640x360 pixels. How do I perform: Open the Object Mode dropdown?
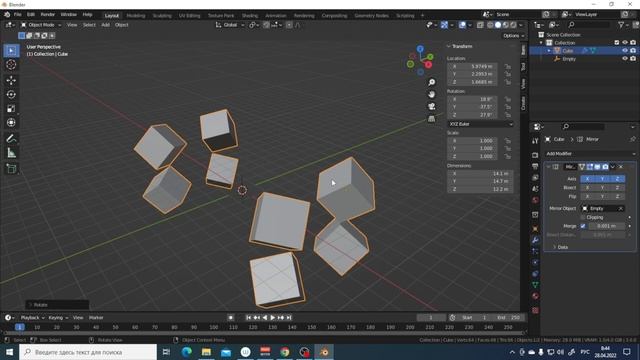41,25
